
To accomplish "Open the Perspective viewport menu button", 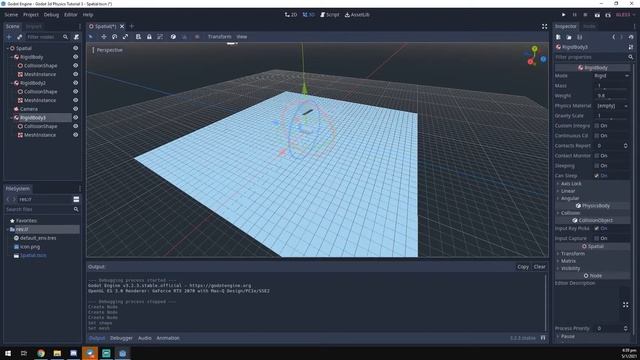I will coord(108,50).
